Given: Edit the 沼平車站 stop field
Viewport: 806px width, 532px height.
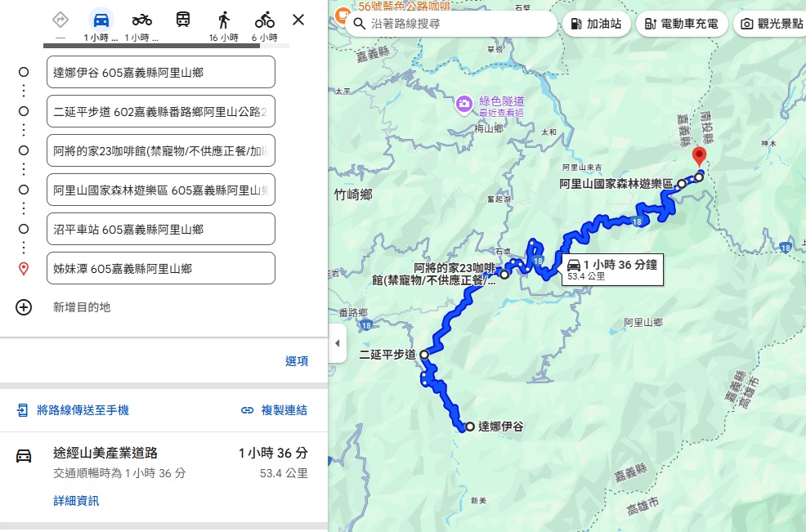Looking at the screenshot, I should pyautogui.click(x=161, y=229).
